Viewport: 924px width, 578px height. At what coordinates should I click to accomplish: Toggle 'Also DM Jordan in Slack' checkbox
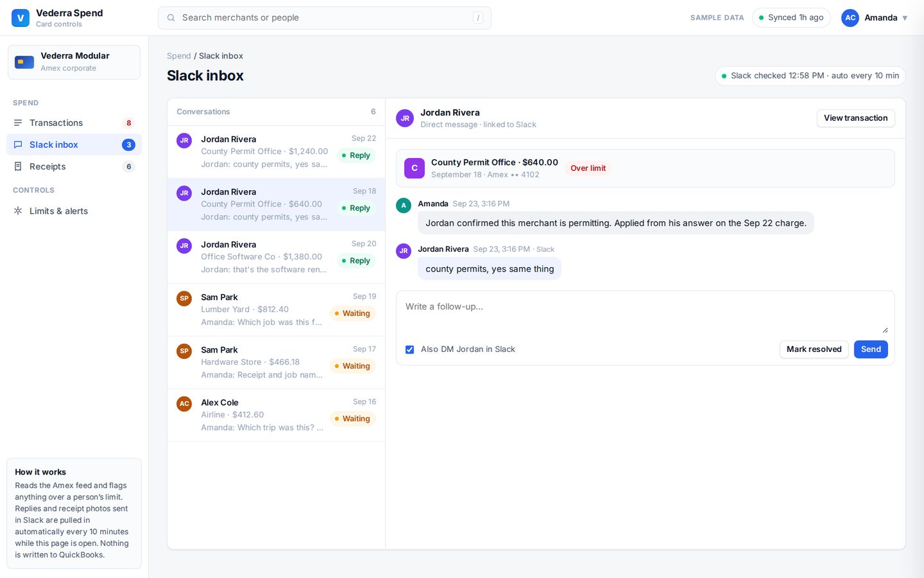click(x=409, y=349)
